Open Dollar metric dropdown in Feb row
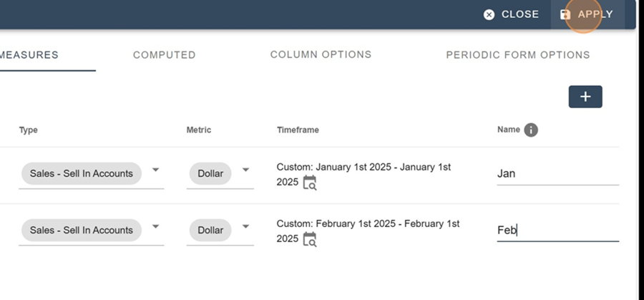 pos(245,226)
